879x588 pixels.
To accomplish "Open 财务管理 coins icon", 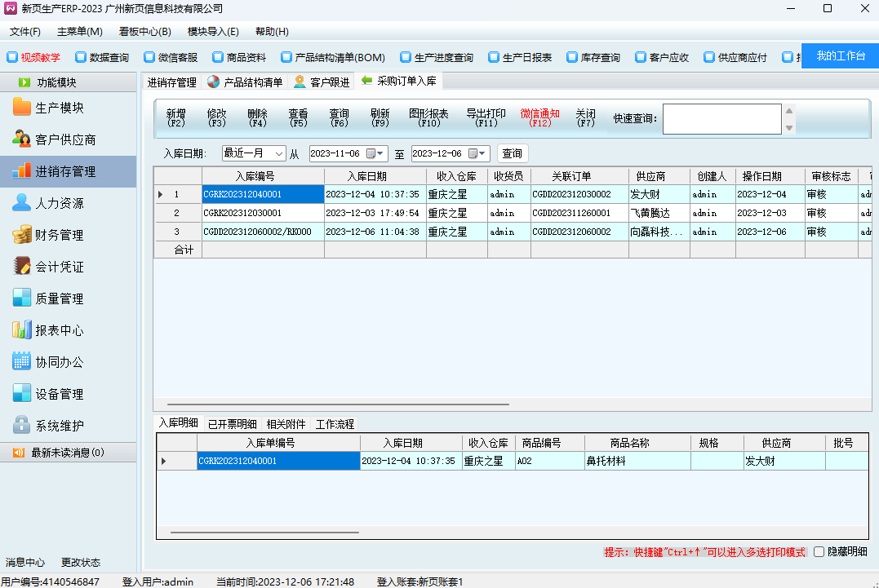I will (21, 234).
